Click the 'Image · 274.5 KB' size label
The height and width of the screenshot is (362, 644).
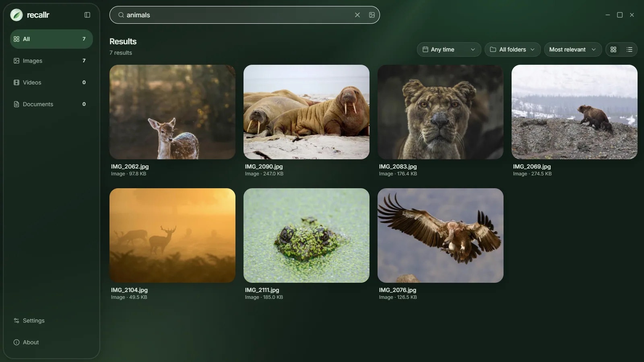pyautogui.click(x=533, y=174)
